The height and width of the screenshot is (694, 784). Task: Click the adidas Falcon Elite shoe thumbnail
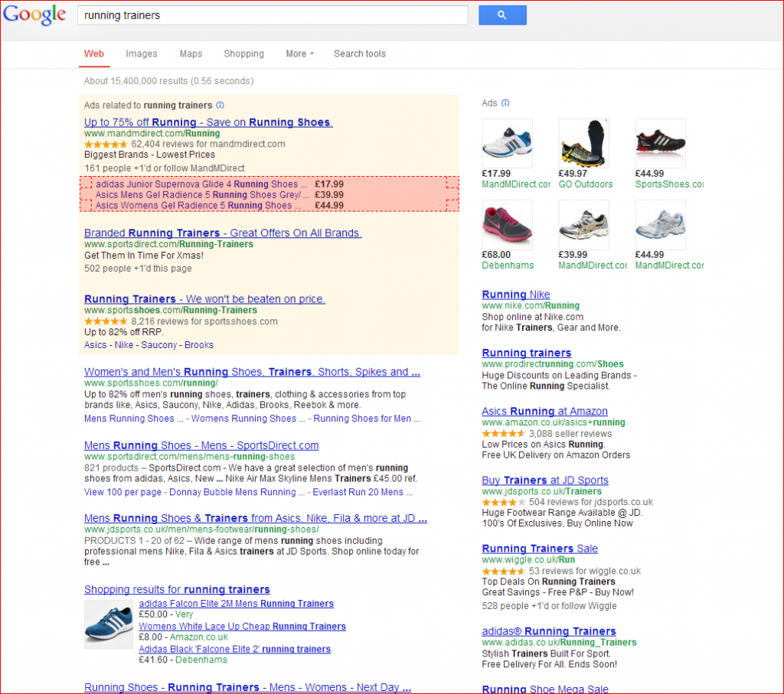(x=109, y=624)
